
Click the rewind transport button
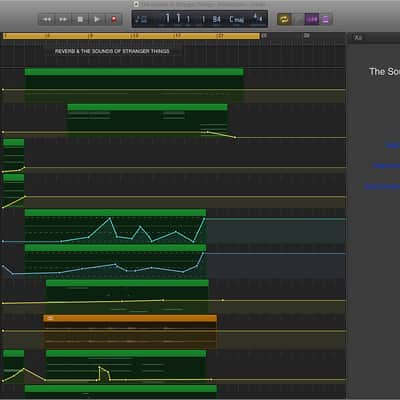click(47, 19)
